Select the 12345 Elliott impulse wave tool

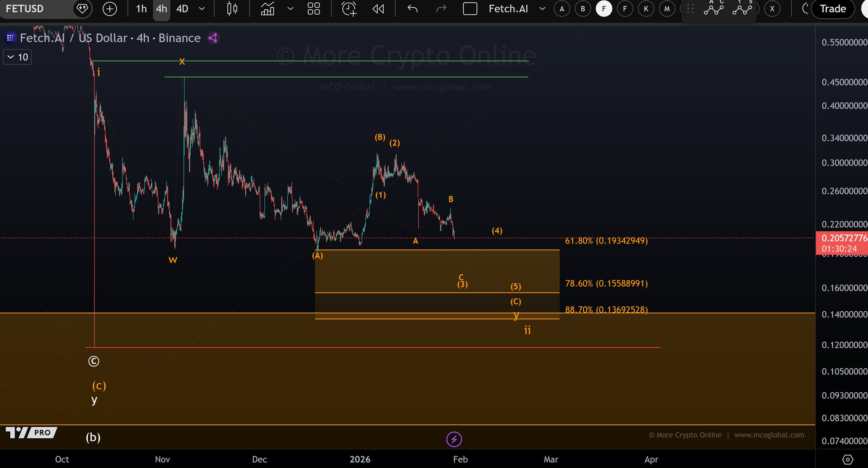tap(742, 8)
